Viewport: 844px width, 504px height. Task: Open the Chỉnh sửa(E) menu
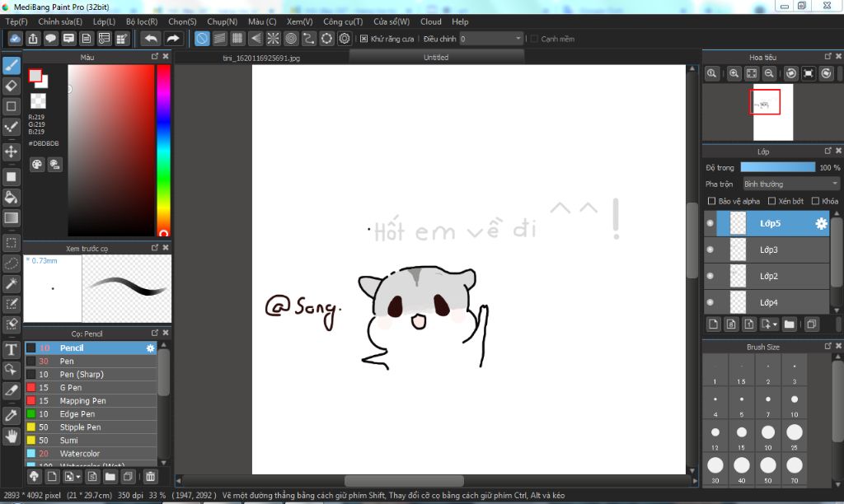tap(60, 21)
